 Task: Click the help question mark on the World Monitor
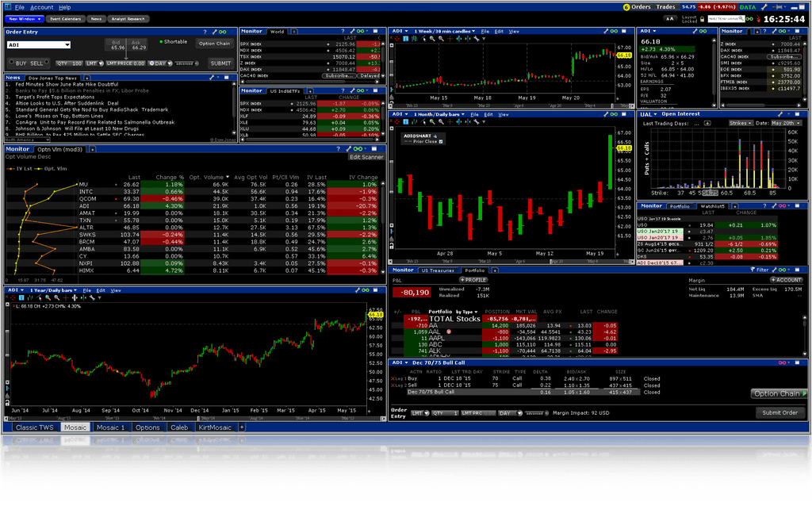[x=343, y=33]
